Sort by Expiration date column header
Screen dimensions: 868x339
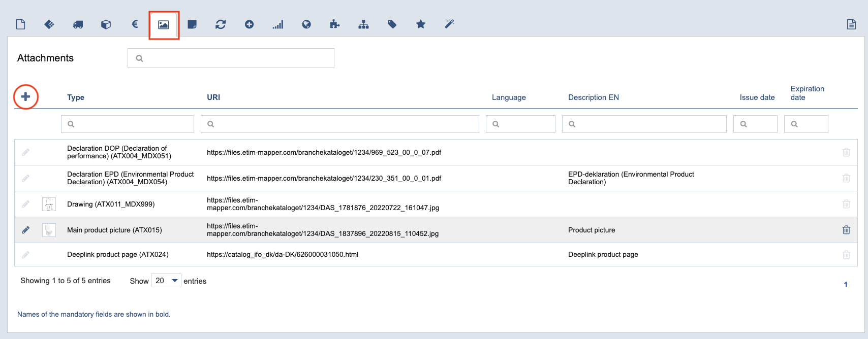pos(807,93)
